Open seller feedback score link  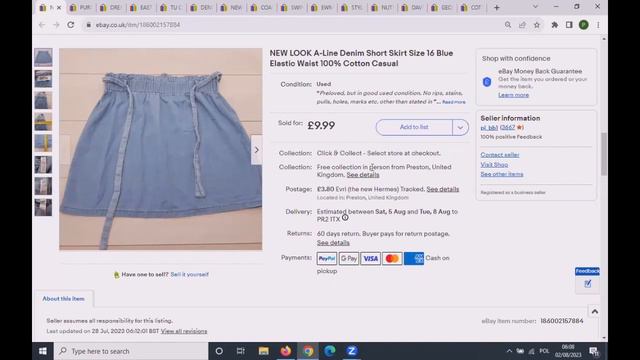[x=508, y=127]
